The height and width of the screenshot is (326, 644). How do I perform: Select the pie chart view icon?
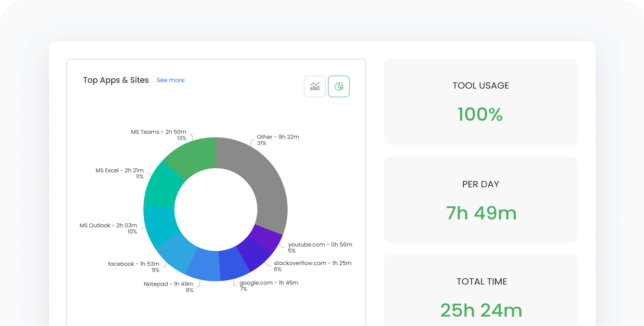[339, 86]
